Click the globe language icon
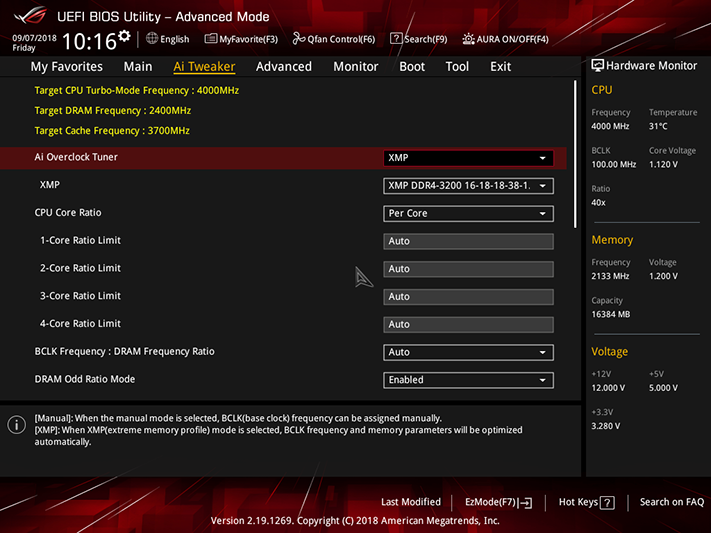711x533 pixels. pos(152,39)
